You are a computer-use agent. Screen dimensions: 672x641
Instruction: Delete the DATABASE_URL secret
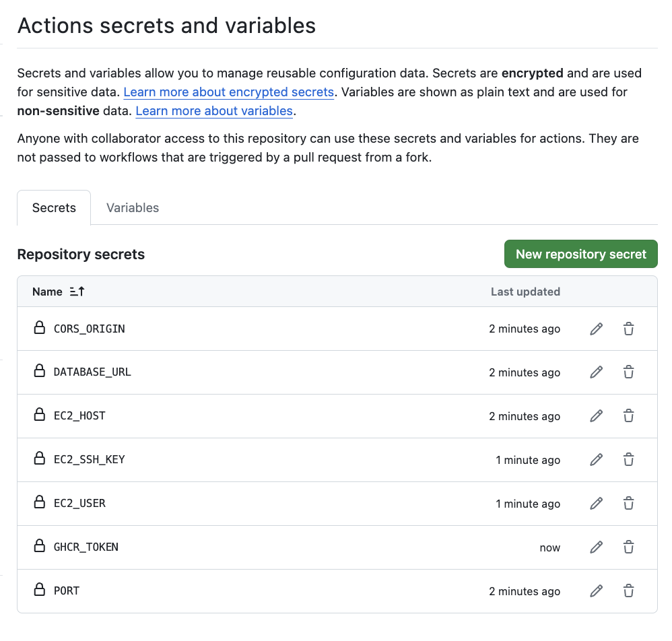pos(628,372)
